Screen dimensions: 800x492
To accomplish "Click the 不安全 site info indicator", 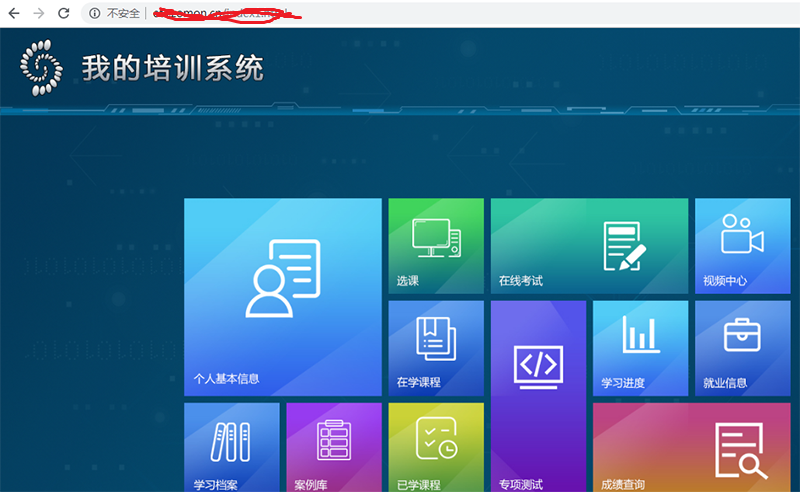I will (x=115, y=13).
